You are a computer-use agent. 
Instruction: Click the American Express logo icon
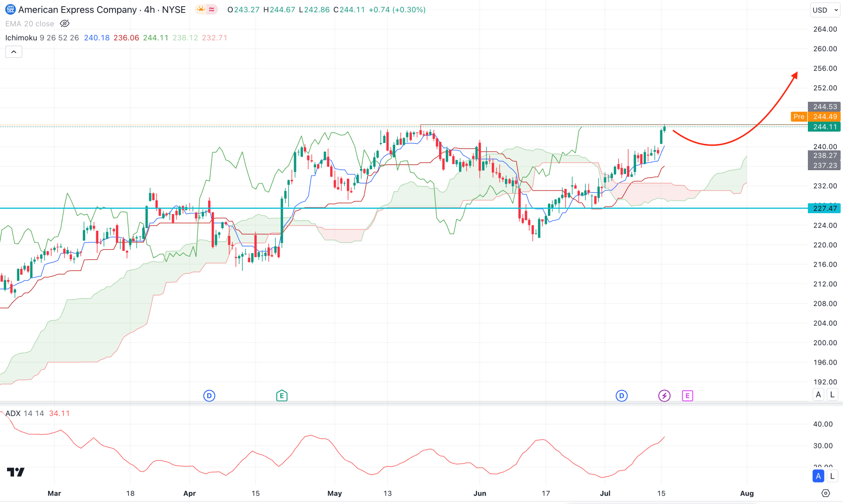click(x=10, y=9)
